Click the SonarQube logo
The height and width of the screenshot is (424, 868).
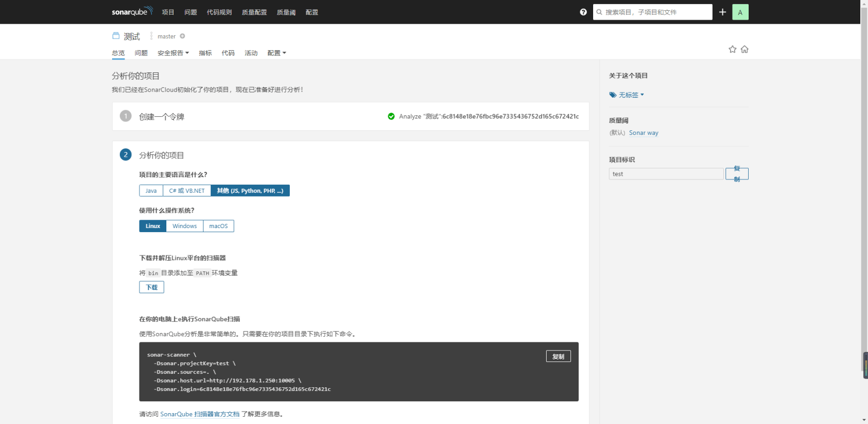(x=132, y=11)
